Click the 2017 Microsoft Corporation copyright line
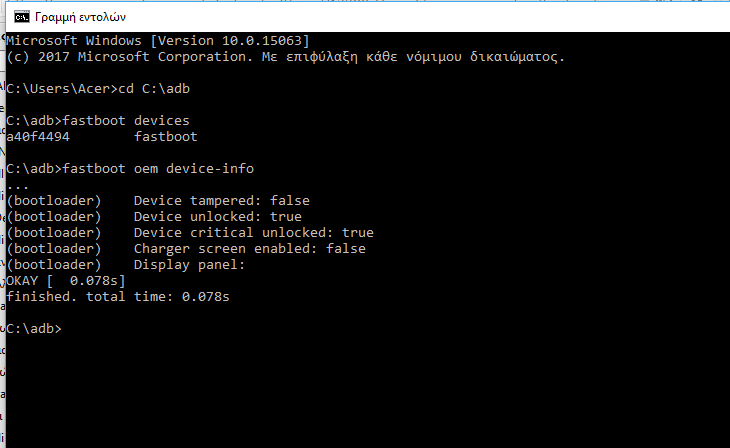Screen dimensions: 730x448 click(x=285, y=56)
